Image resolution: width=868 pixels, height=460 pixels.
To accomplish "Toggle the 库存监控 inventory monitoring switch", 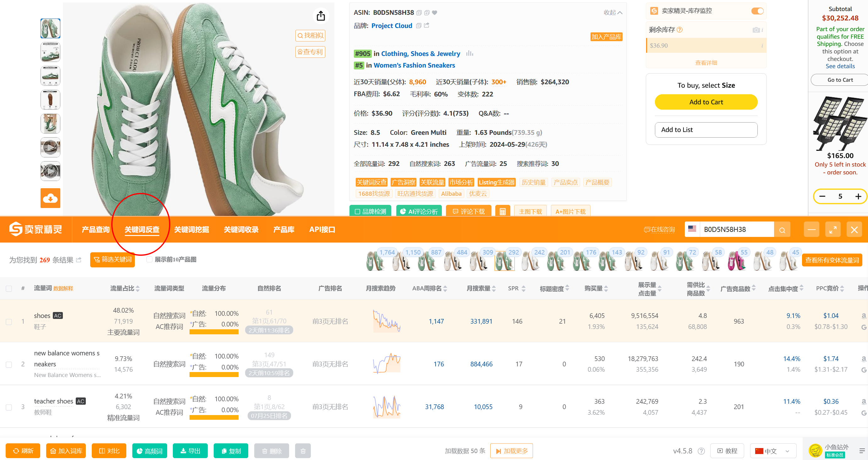I will coord(757,11).
